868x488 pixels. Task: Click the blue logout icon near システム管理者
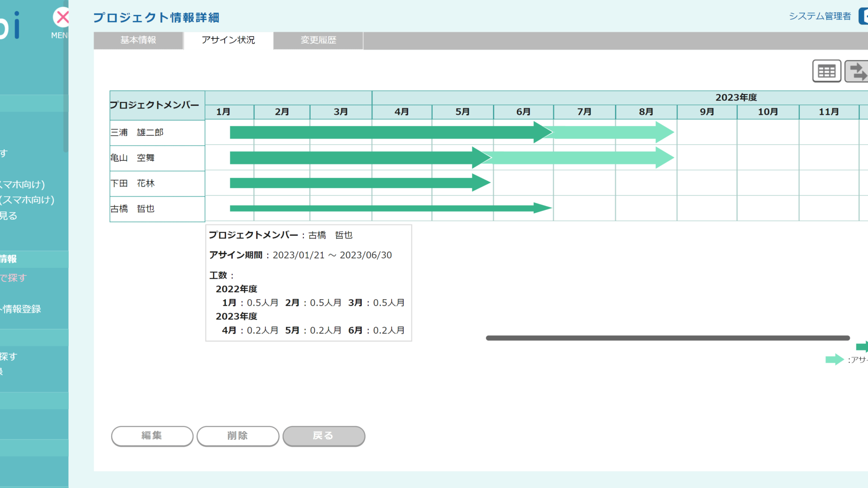pyautogui.click(x=863, y=16)
